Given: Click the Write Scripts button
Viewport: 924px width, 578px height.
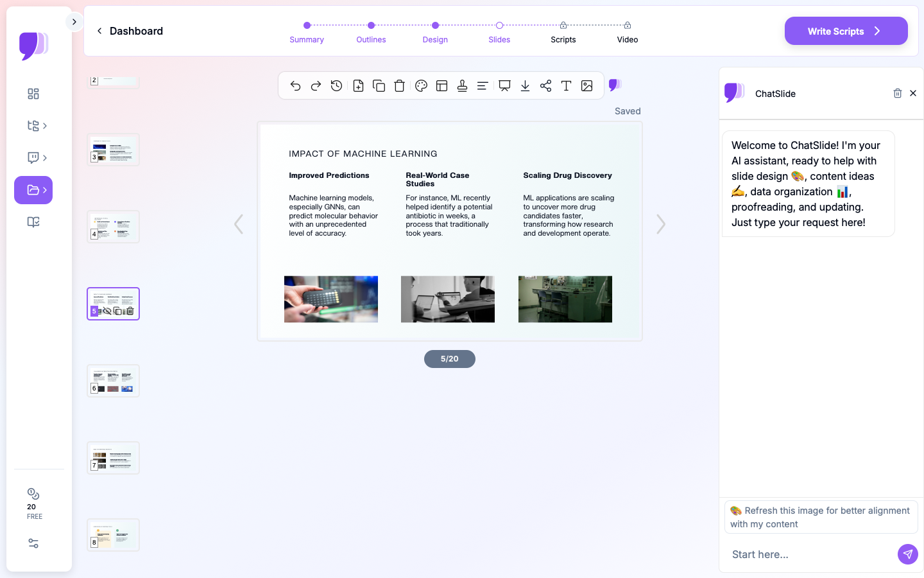Looking at the screenshot, I should (x=846, y=31).
